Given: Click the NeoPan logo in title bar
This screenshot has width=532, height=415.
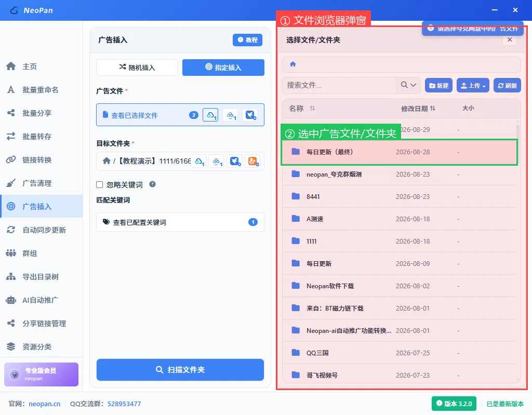Looking at the screenshot, I should [32, 10].
